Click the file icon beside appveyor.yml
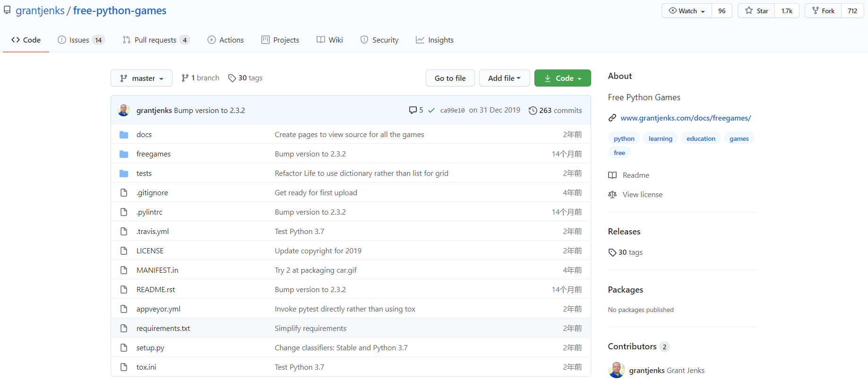This screenshot has height=381, width=868. coord(124,309)
